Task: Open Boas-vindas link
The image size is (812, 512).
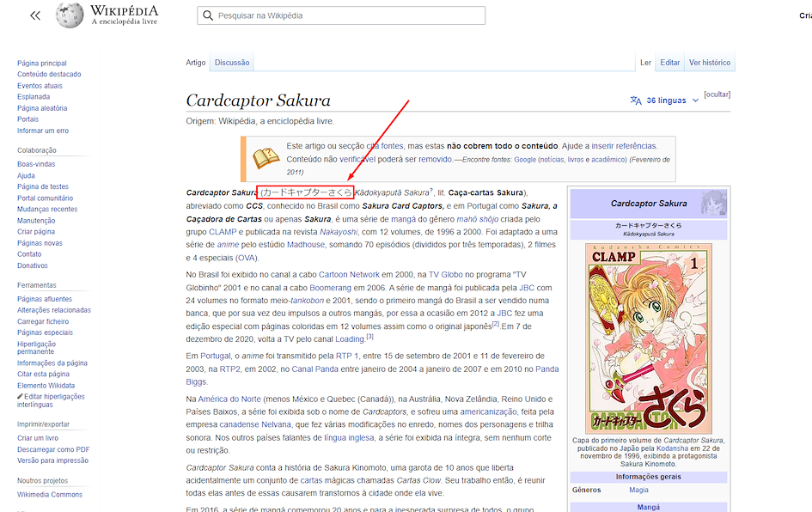Action: (36, 164)
